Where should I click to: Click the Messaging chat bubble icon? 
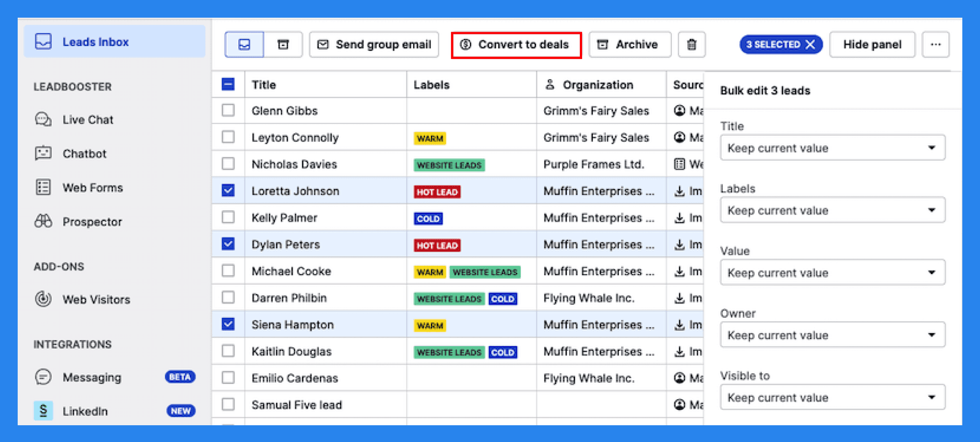(x=43, y=377)
